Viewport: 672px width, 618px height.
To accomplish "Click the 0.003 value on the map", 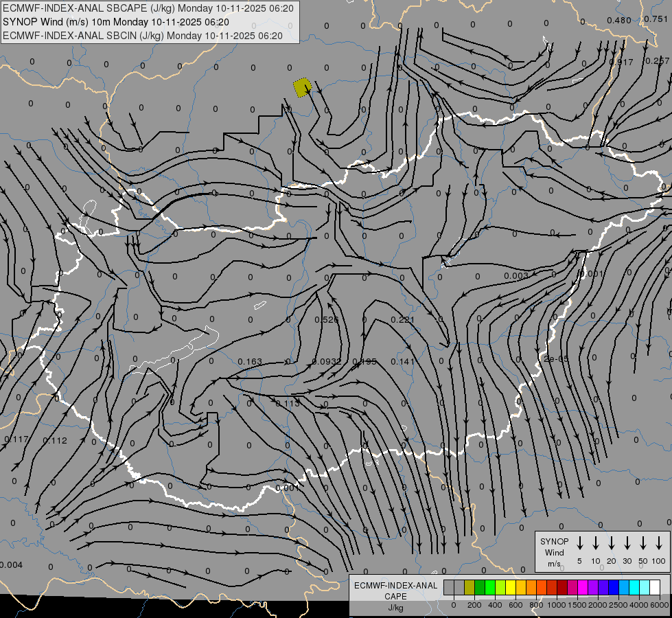I will 516,276.
